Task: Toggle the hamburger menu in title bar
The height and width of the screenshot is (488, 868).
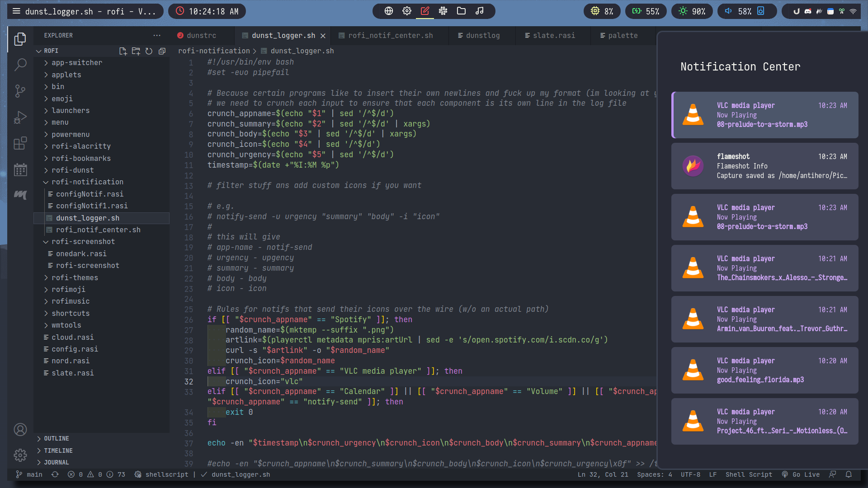Action: (16, 11)
